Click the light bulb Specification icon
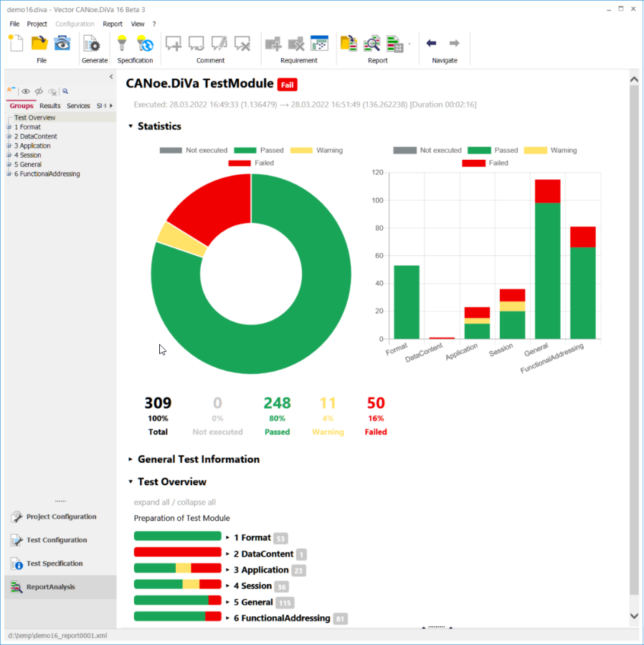This screenshot has height=645, width=644. pos(122,43)
